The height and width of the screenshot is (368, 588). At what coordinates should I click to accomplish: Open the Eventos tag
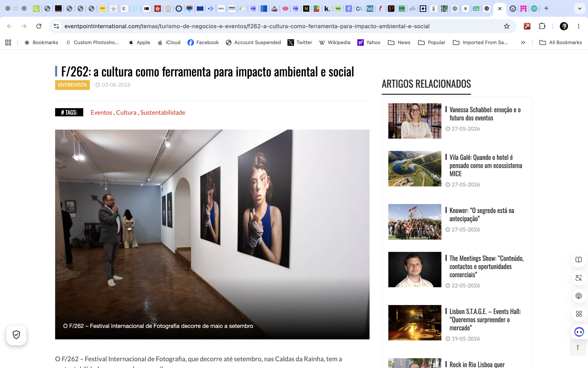point(101,112)
